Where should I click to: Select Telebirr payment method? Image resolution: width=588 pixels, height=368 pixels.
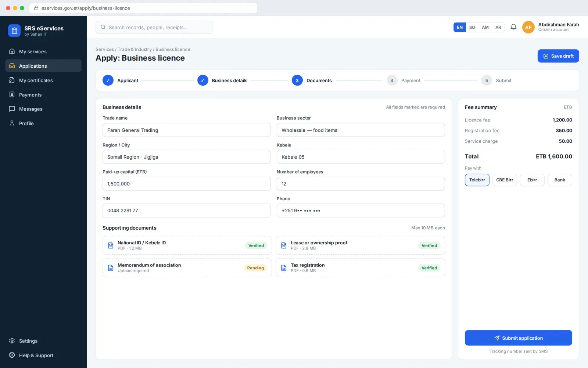coord(477,180)
